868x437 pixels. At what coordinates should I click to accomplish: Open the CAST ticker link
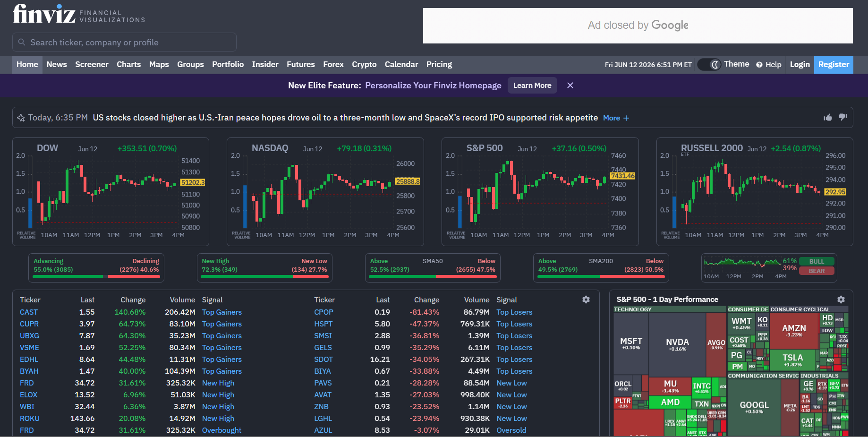tap(29, 312)
